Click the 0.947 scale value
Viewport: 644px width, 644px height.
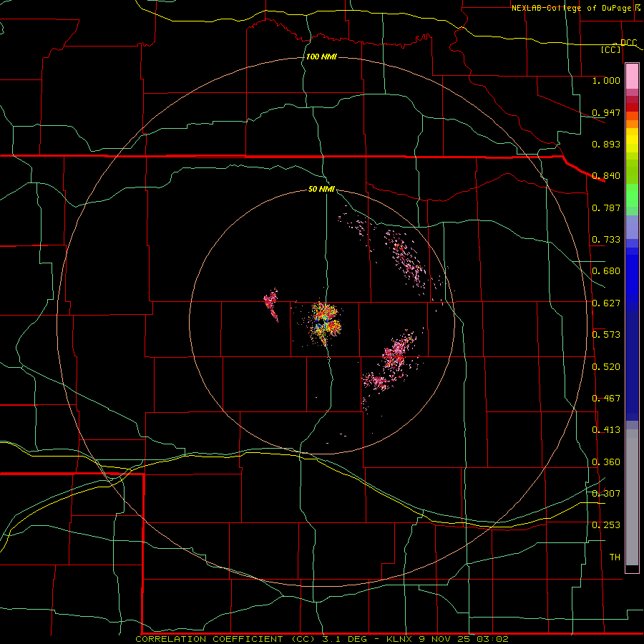click(606, 112)
